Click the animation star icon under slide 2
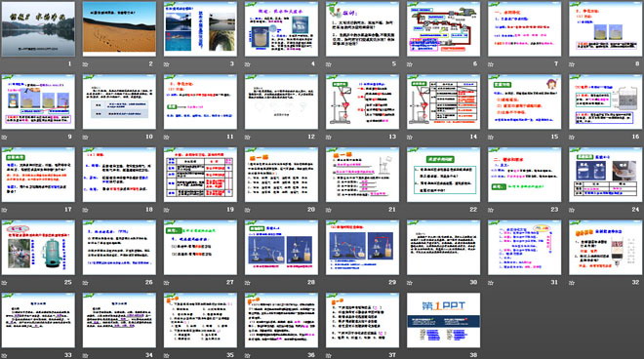Image resolution: width=644 pixels, height=359 pixels. (x=86, y=64)
